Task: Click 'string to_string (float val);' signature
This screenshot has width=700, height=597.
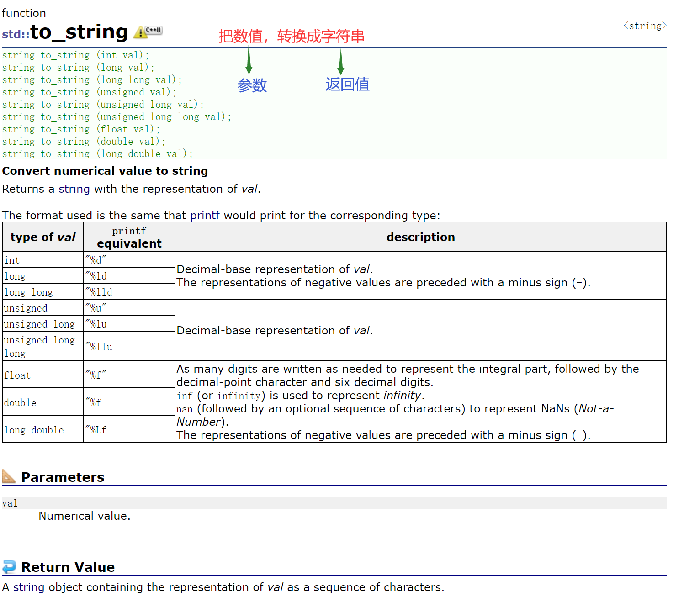Action: 81,129
